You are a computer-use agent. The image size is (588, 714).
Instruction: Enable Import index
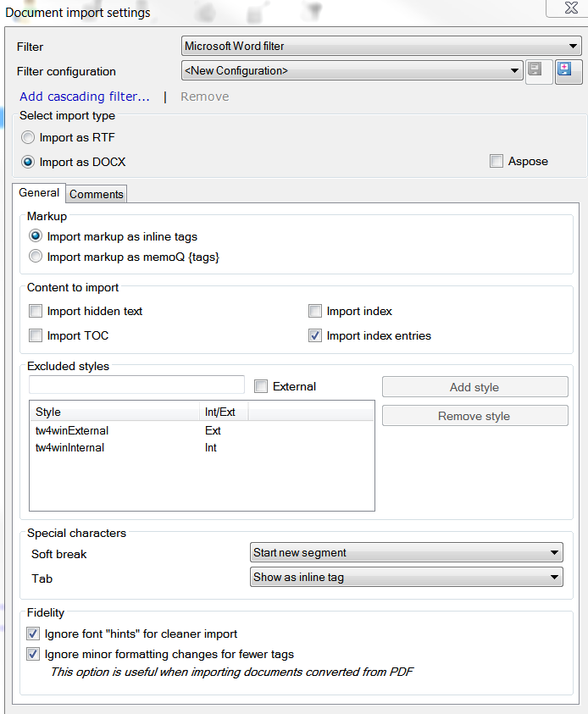[x=315, y=311]
